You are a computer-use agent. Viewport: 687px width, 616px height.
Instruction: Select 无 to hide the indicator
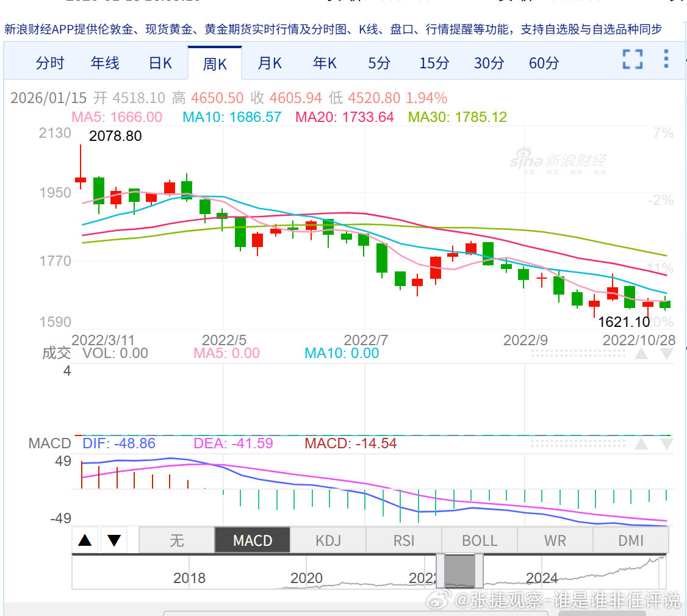click(176, 540)
